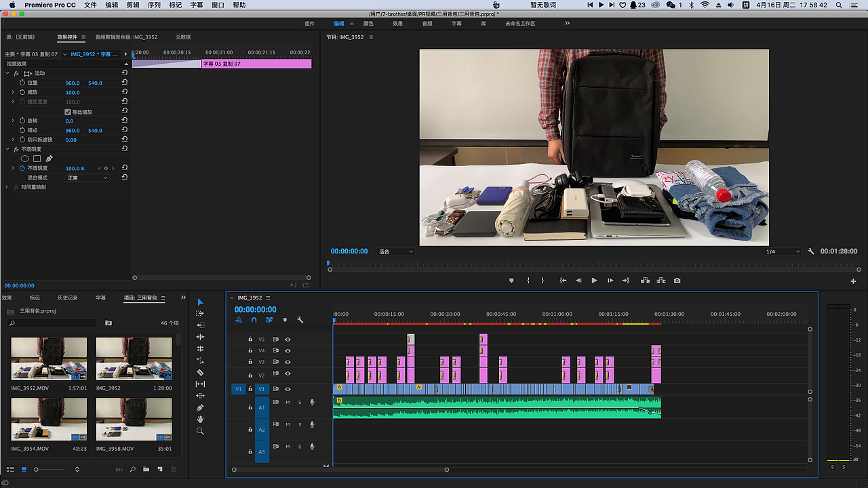The image size is (868, 488).
Task: Click the project search field
Action: click(52, 323)
